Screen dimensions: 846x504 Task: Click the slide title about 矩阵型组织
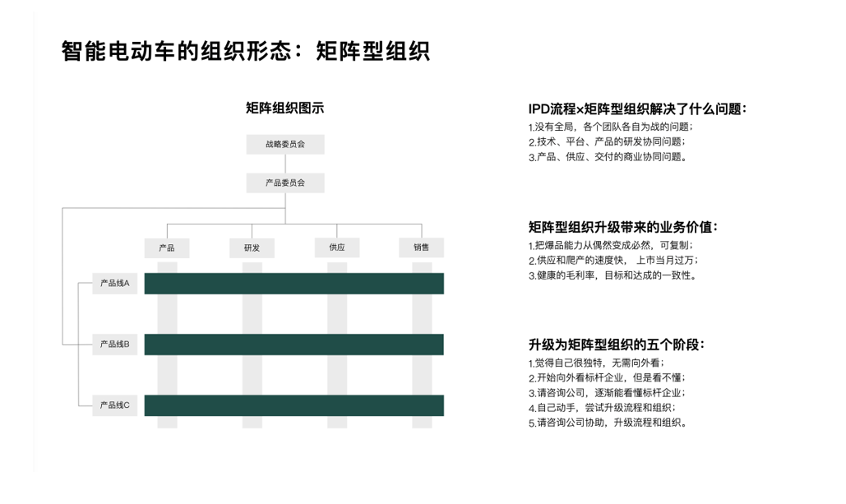[246, 51]
